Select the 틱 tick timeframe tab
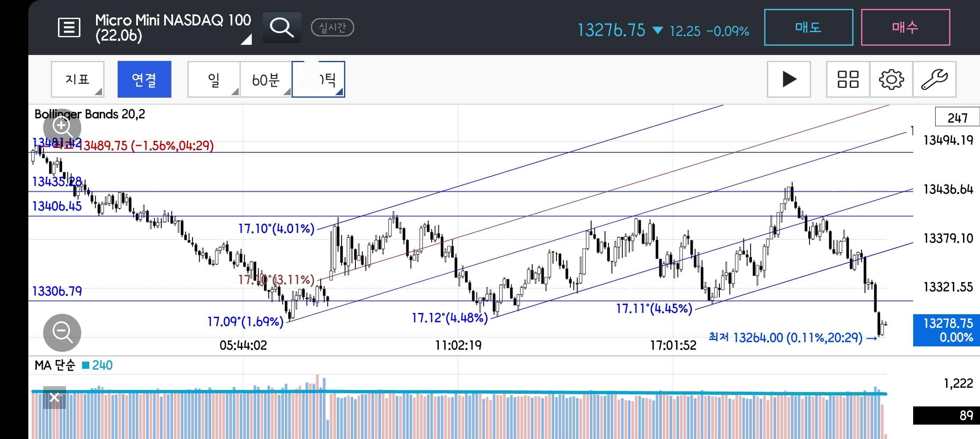This screenshot has height=439, width=980. [318, 79]
